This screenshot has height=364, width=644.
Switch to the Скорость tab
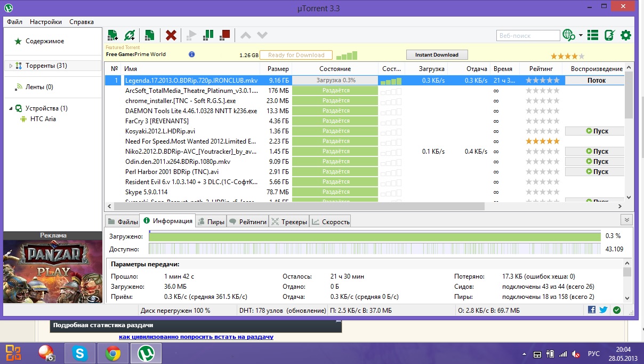[x=331, y=221]
